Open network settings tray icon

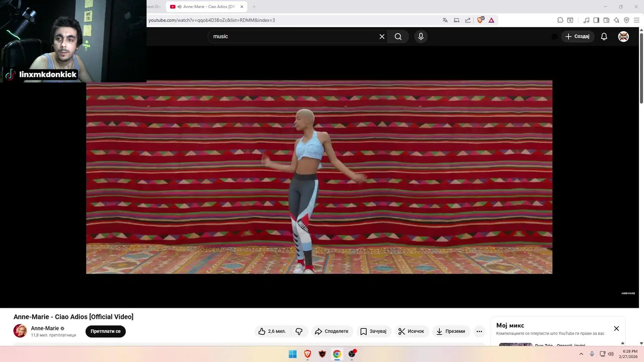[603, 354]
